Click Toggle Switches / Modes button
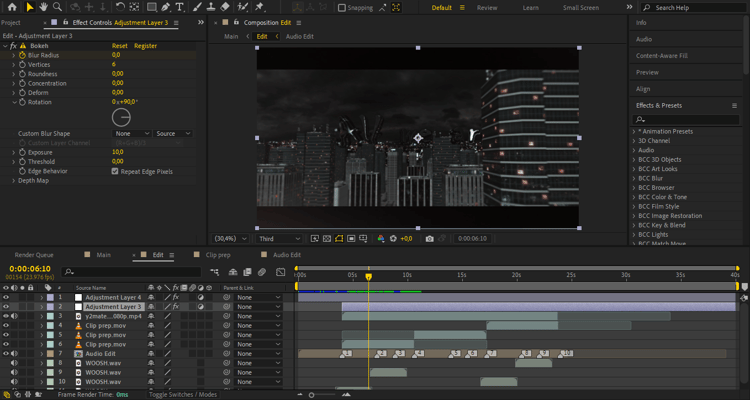Viewport: 750px width, 400px height. coord(182,394)
